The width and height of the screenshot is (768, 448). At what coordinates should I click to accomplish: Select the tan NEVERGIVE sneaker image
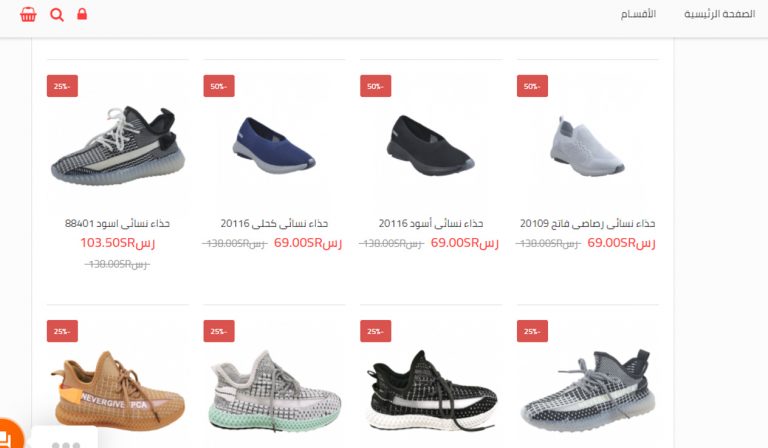118,390
